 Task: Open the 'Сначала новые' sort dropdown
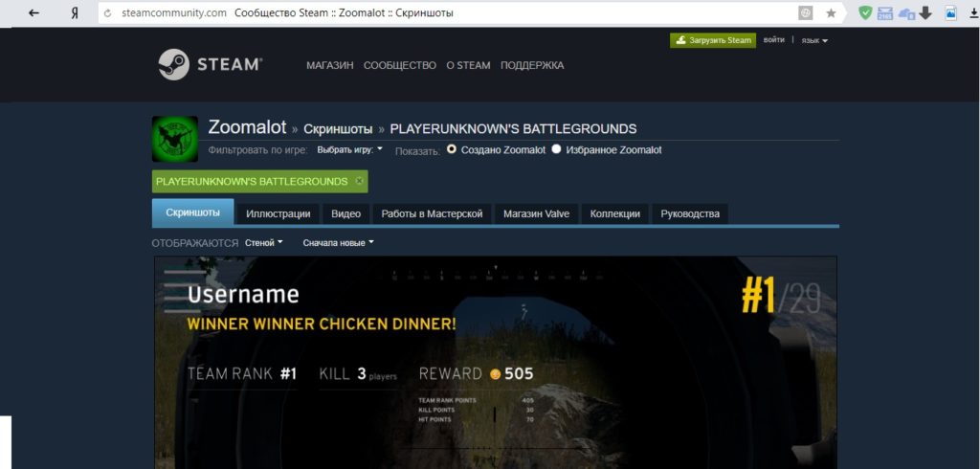[338, 243]
